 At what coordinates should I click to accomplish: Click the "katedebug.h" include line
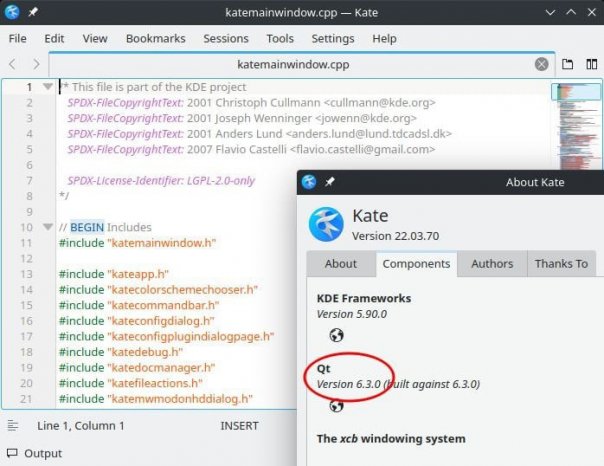click(121, 352)
